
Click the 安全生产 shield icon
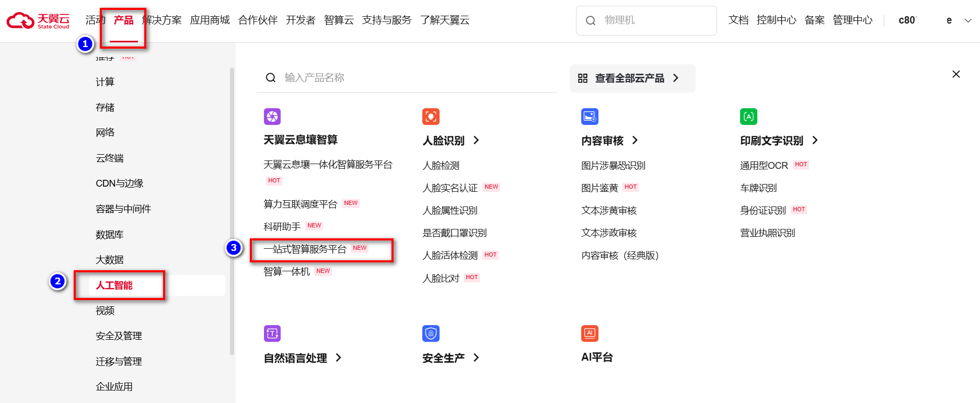point(431,333)
